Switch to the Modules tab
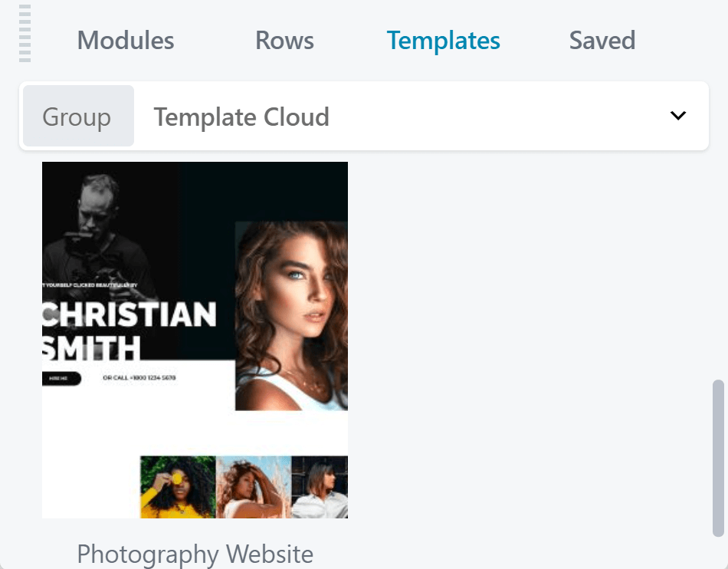The height and width of the screenshot is (569, 728). click(125, 40)
